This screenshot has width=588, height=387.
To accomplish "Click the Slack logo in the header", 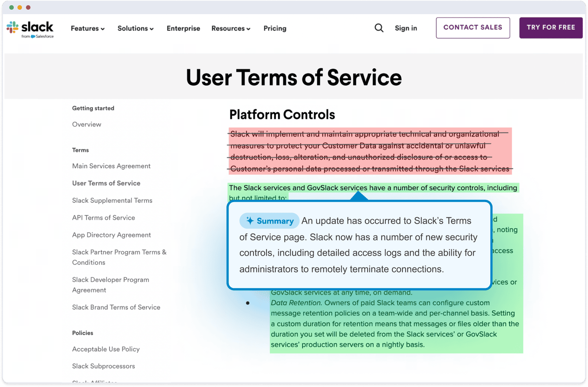I will (x=30, y=29).
